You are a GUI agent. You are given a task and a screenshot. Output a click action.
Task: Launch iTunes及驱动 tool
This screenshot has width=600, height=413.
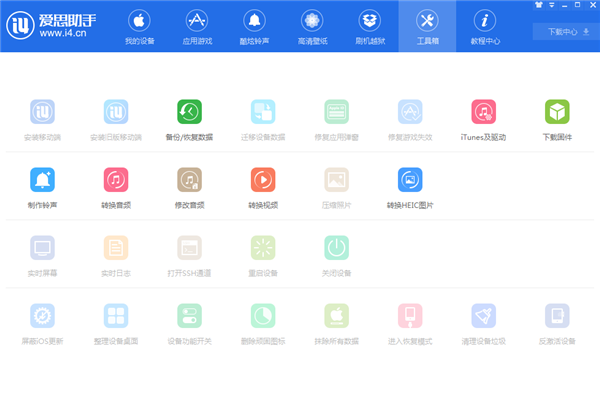[483, 112]
